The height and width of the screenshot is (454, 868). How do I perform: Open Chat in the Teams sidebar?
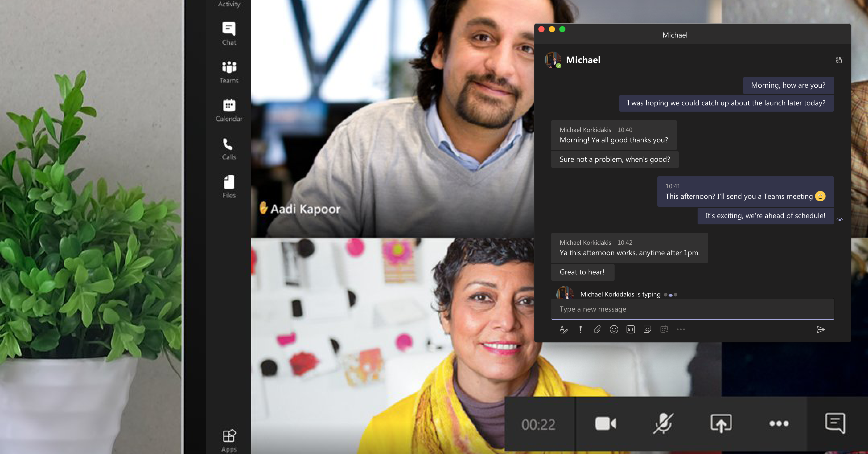pos(229,34)
